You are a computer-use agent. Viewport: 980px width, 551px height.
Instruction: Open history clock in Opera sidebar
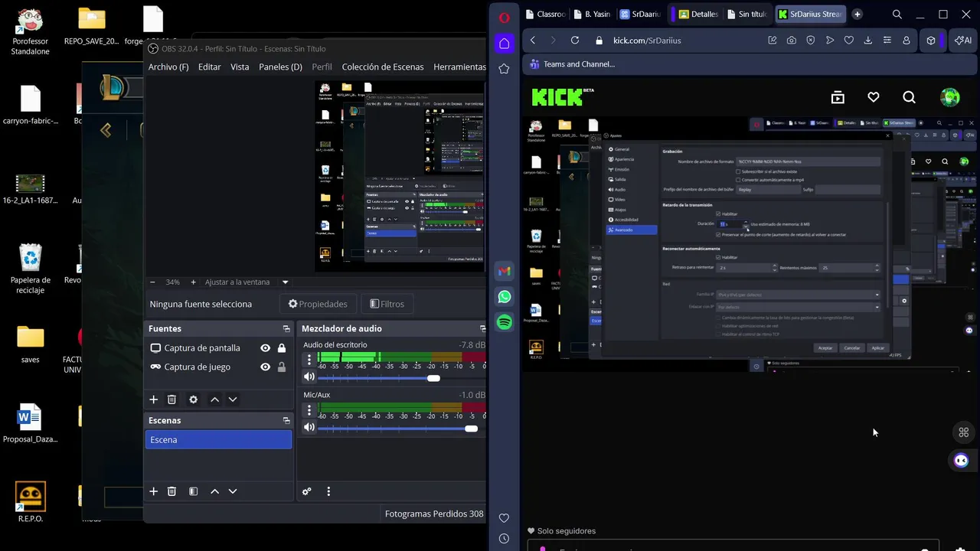click(x=504, y=539)
